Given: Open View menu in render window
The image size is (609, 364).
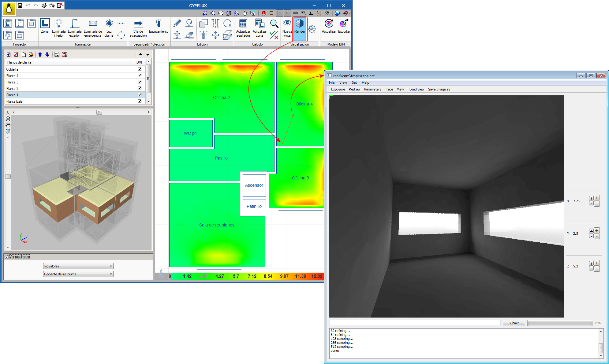Looking at the screenshot, I should 343,83.
